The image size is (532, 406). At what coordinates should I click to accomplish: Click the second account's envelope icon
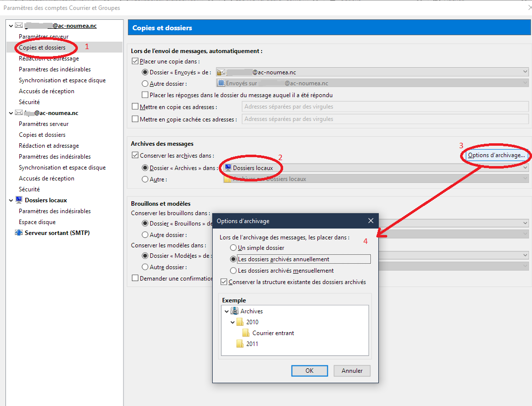pos(19,113)
